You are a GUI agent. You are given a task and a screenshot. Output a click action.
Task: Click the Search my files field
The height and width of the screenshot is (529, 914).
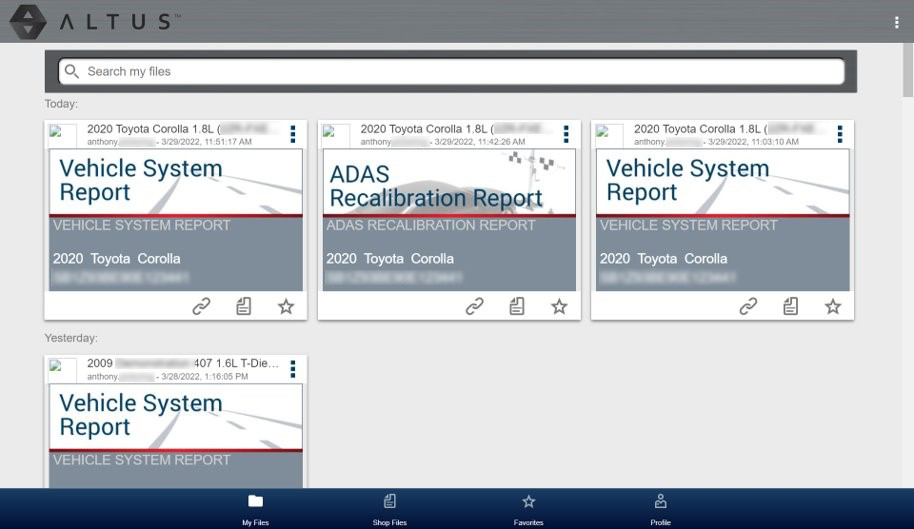(460, 72)
